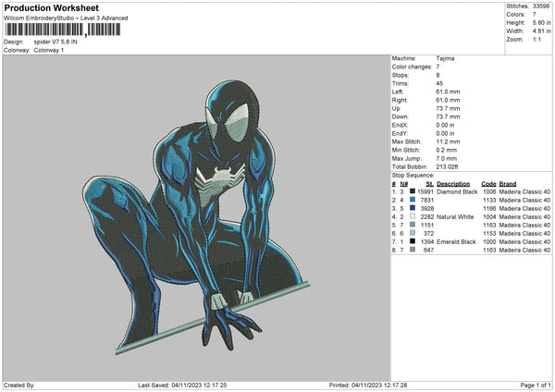The image size is (555, 392).
Task: Click the Stop Sequence label
Action: pyautogui.click(x=413, y=176)
